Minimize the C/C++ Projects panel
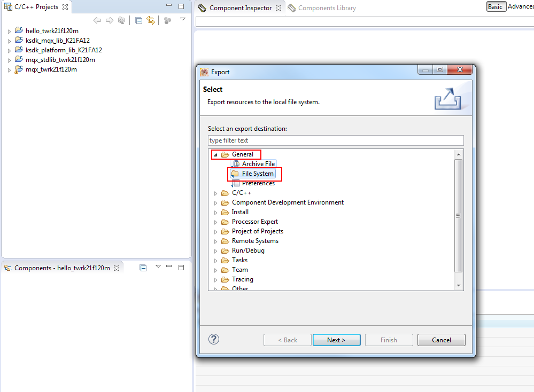 (x=169, y=5)
